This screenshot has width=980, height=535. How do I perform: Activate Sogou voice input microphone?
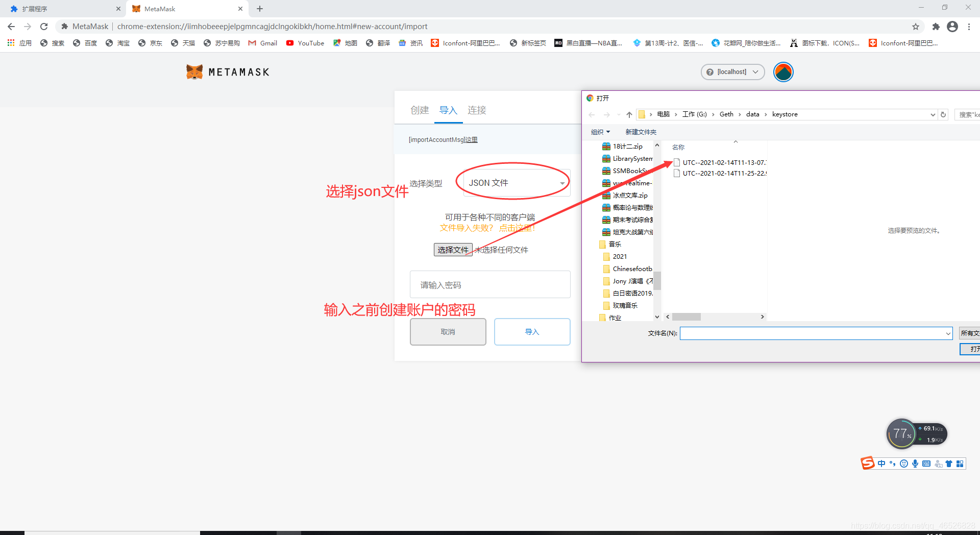tap(915, 464)
